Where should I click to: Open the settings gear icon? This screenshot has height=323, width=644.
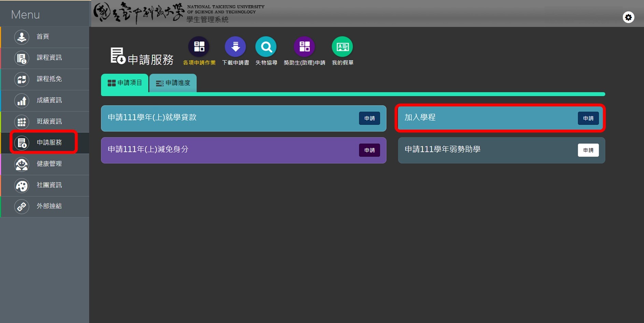[628, 17]
